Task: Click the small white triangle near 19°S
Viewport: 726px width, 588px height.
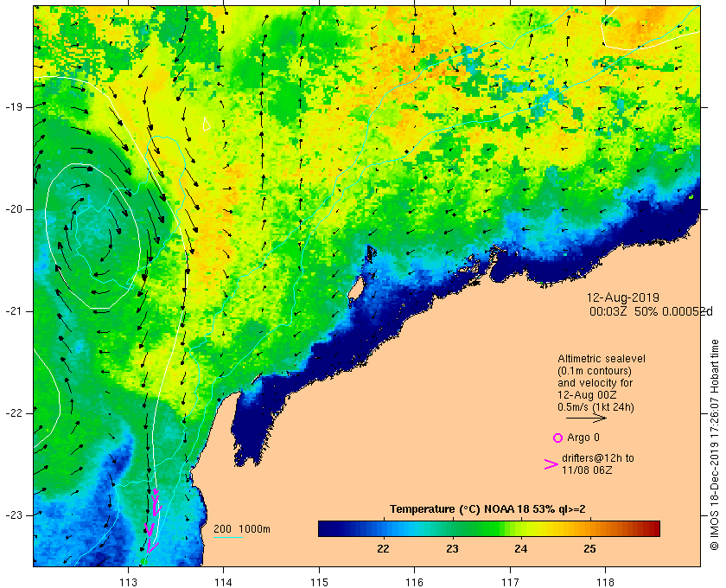Action: (x=207, y=124)
